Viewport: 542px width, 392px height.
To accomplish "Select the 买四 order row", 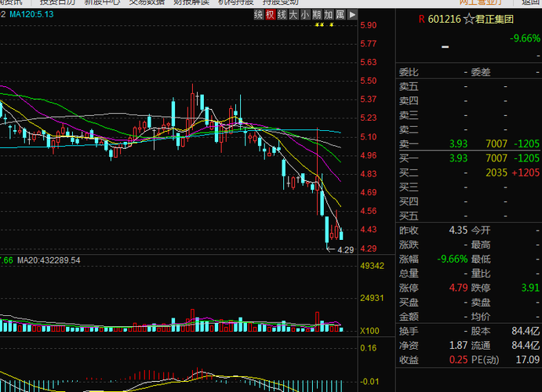I will point(469,201).
